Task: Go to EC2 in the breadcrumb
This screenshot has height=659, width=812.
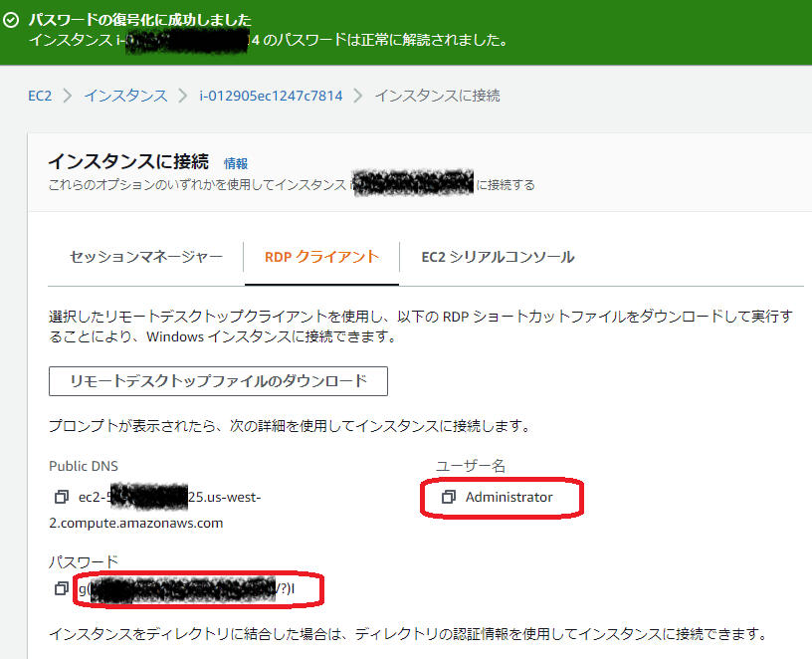Action: tap(40, 96)
